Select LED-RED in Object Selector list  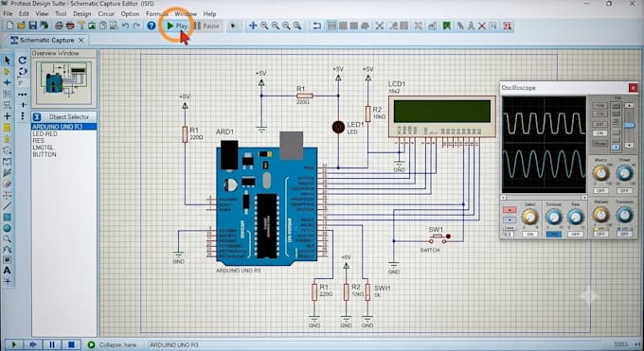pyautogui.click(x=45, y=133)
